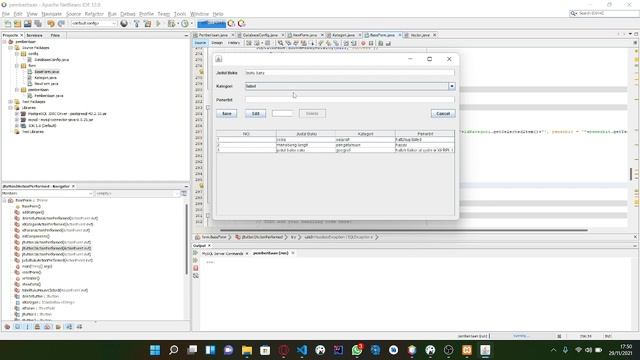Collapse the Libraries node
Viewport: 640px width, 360px height.
tap(11, 108)
